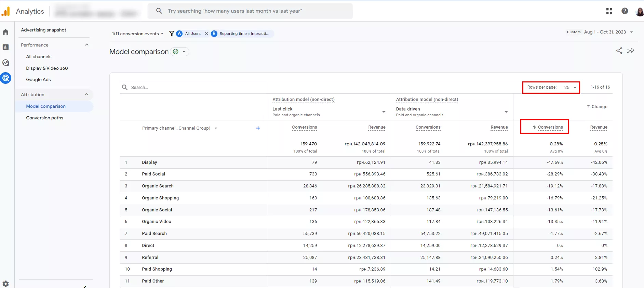Image resolution: width=644 pixels, height=288 pixels.
Task: Click the Organic Search row label
Action: [158, 186]
